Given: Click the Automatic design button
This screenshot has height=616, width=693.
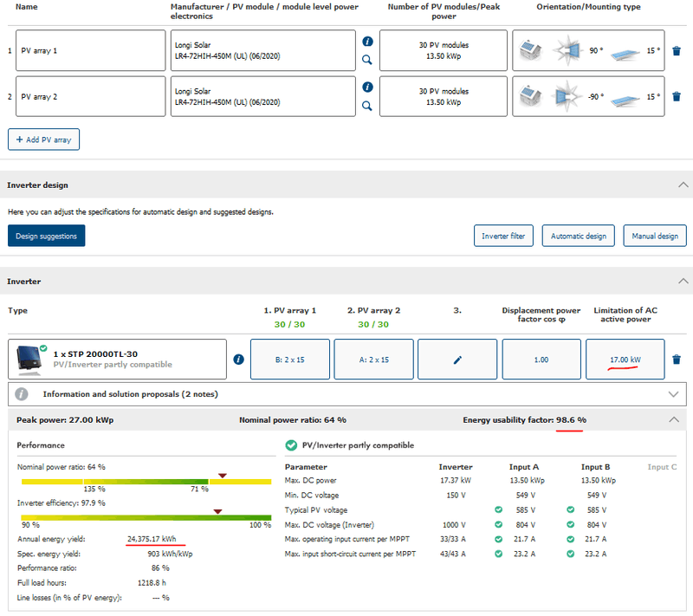Looking at the screenshot, I should 579,236.
